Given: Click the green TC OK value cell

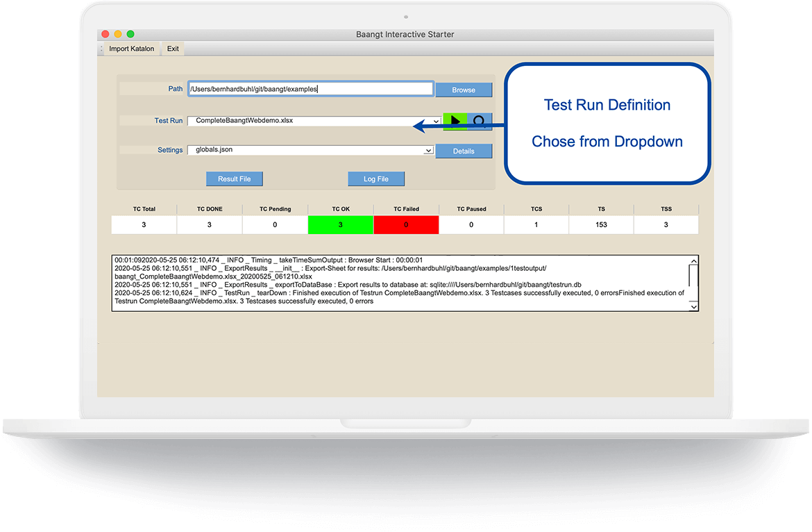Looking at the screenshot, I should (340, 225).
